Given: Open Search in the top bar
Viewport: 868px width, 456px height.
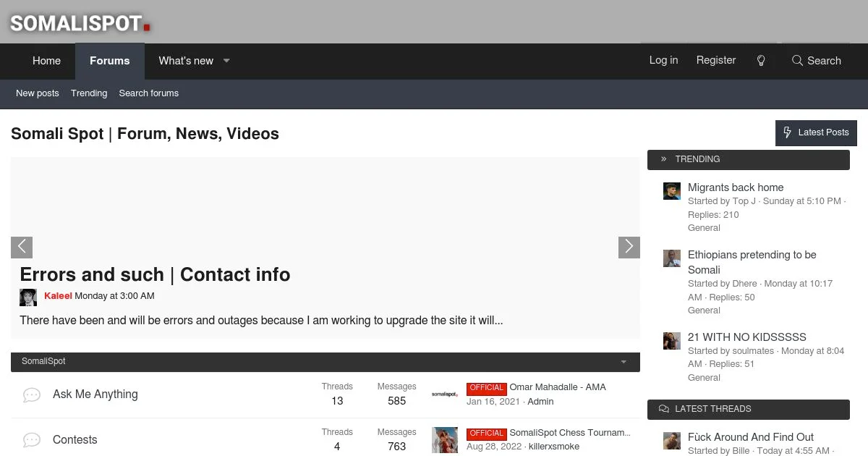Looking at the screenshot, I should pos(817,61).
